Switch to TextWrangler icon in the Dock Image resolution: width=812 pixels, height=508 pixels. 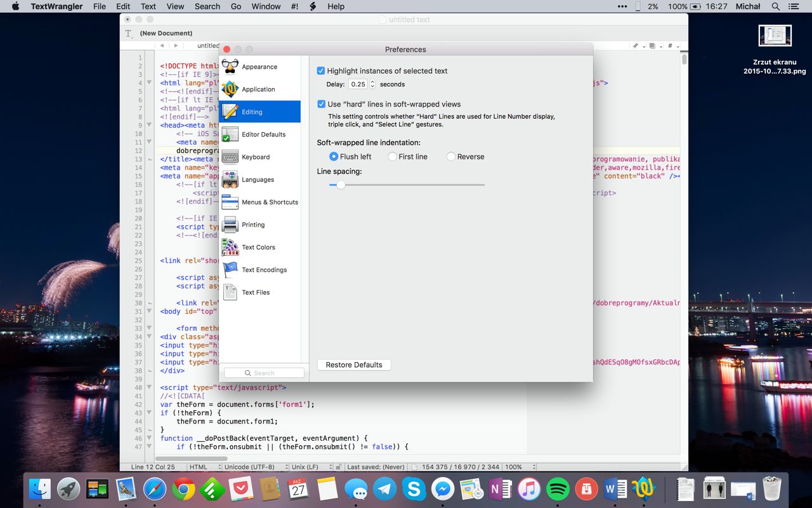644,489
